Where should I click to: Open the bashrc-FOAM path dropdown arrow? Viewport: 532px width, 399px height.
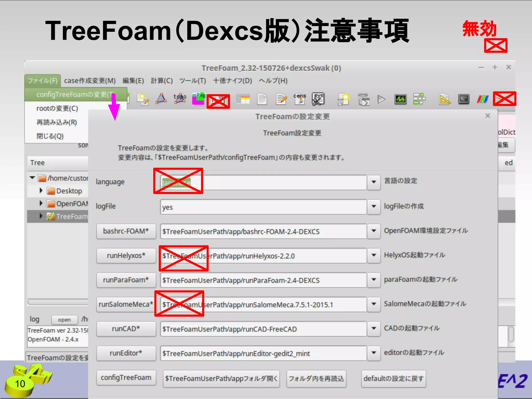click(x=374, y=231)
